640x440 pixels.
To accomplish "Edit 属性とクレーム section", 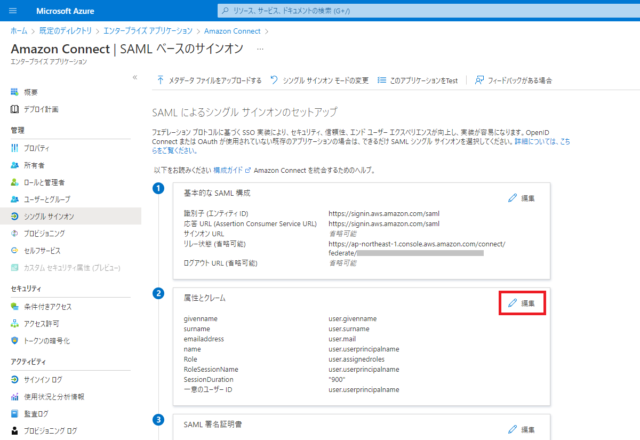I will tap(522, 303).
